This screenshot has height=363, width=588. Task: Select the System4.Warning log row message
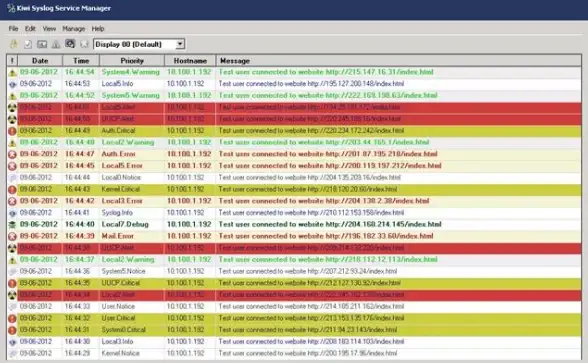326,72
